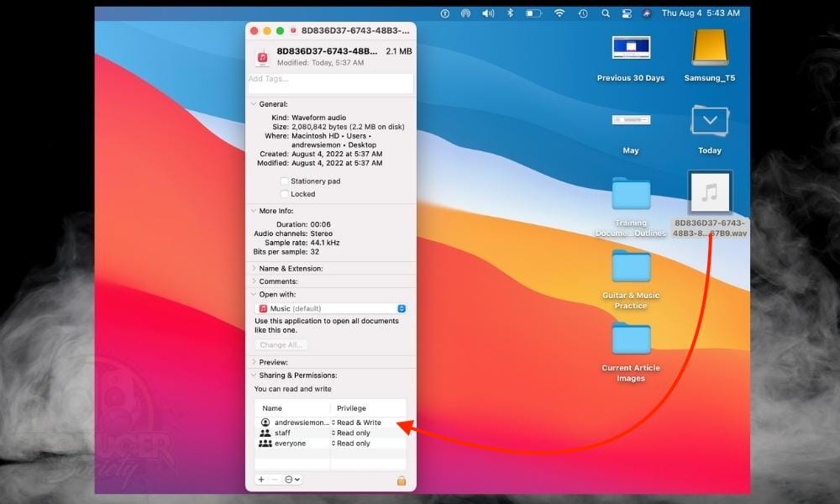
Task: Click the plus button to add user
Action: click(261, 480)
